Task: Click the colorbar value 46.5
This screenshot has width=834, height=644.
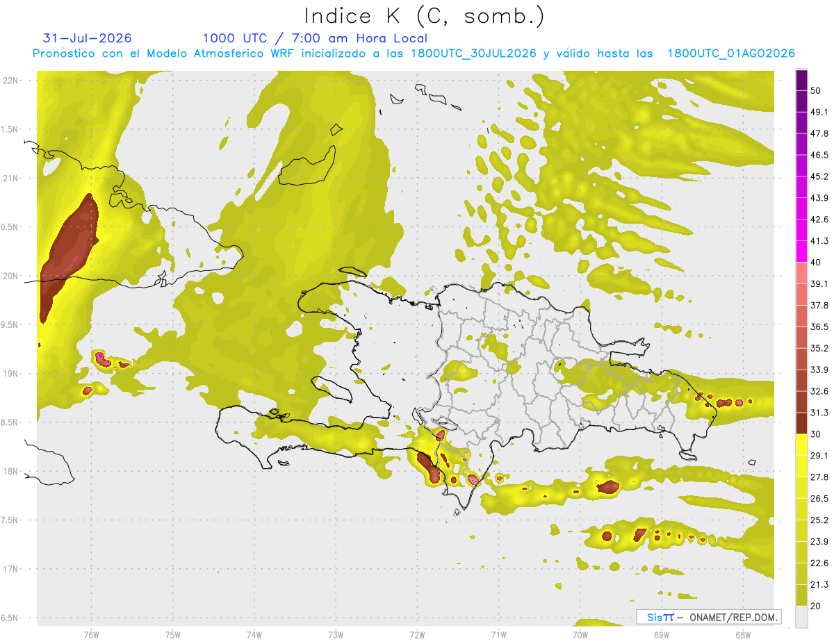Action: coord(819,155)
